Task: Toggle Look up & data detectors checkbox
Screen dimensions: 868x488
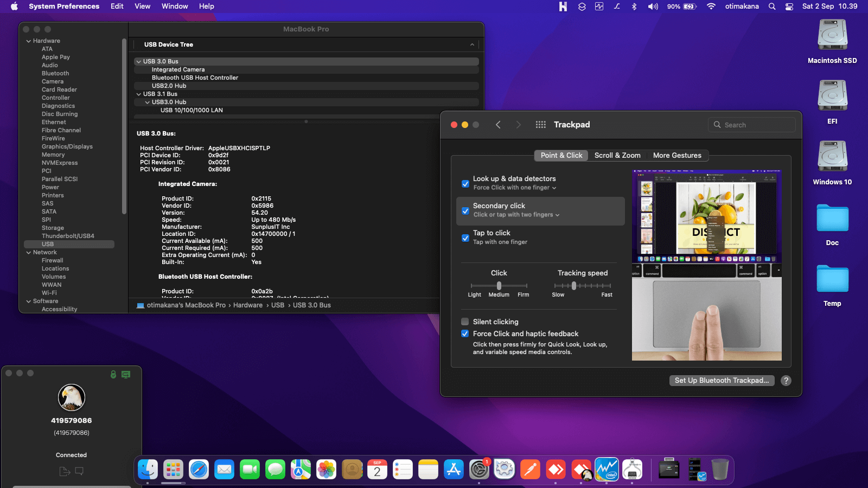Action: tap(465, 184)
